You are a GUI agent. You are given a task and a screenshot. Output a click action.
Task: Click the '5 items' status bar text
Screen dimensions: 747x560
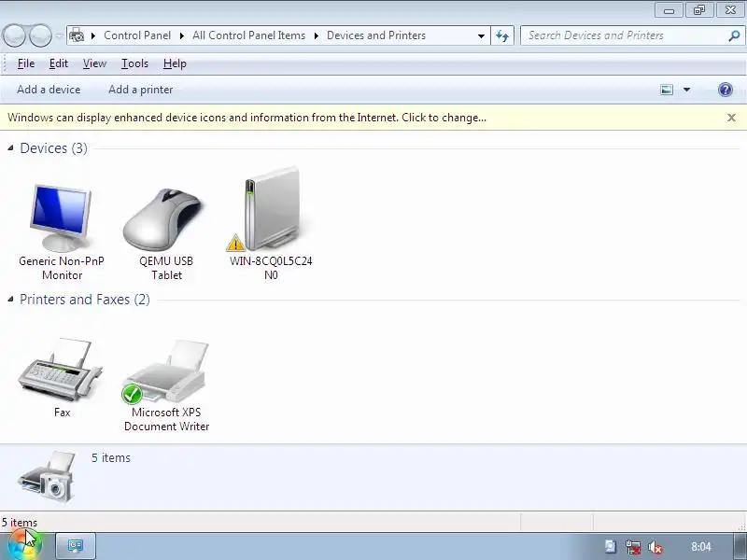tap(19, 523)
